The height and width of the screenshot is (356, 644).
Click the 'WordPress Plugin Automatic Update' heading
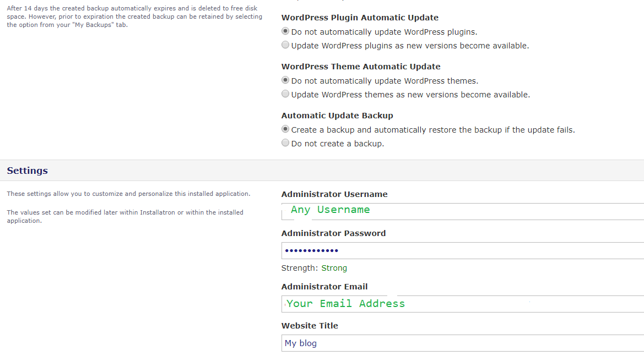point(360,18)
